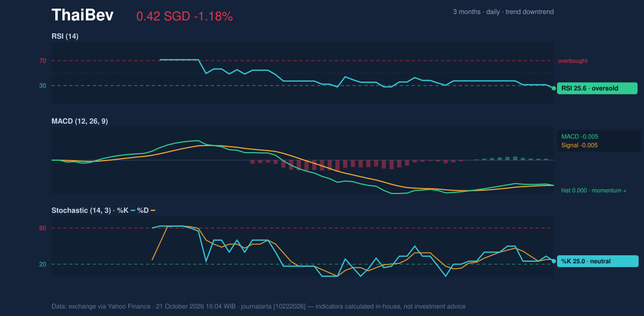Click the RSI (14) panel heading
Screen dimensions: 644x316
point(65,37)
